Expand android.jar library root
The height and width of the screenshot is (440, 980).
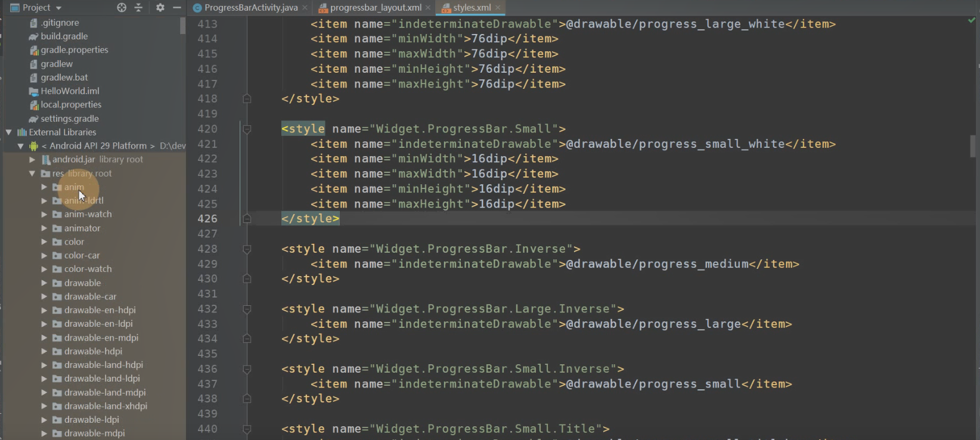coord(32,160)
